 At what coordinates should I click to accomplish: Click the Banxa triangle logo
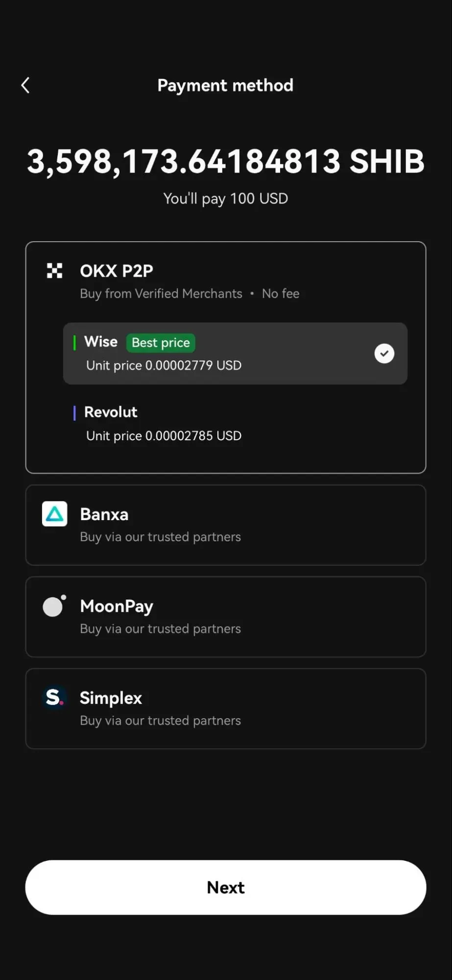tap(54, 514)
